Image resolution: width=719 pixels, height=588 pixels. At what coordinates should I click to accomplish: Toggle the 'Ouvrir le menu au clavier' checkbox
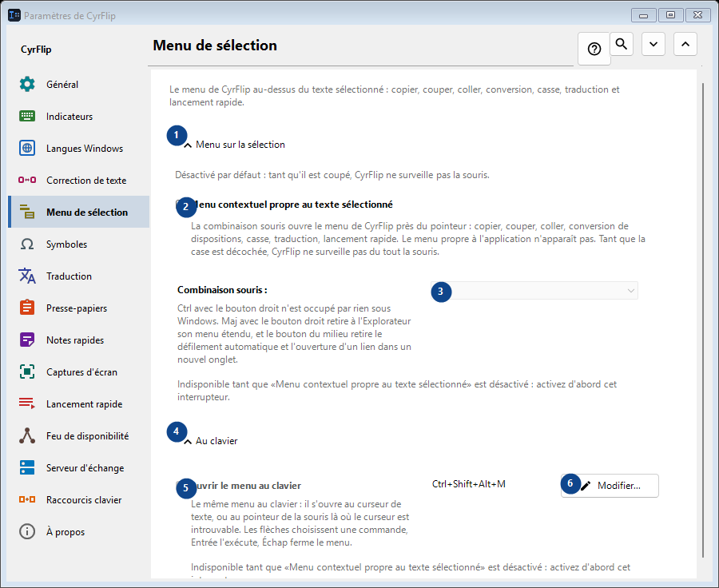[x=181, y=485]
